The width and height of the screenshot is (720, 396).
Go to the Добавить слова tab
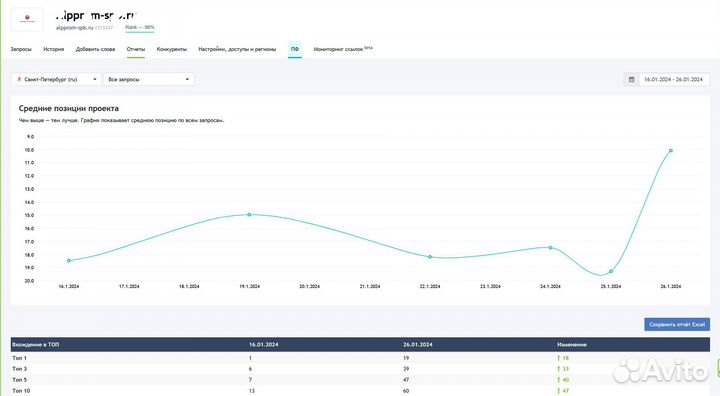point(95,49)
